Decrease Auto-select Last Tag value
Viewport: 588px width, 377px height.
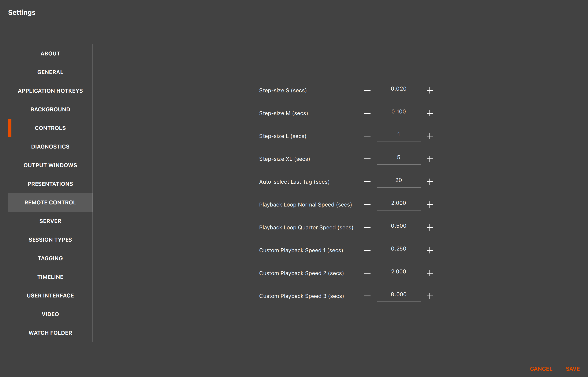coord(367,182)
